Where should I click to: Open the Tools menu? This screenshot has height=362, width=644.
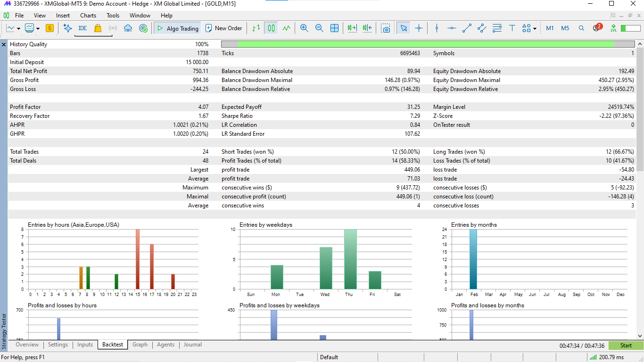point(113,16)
